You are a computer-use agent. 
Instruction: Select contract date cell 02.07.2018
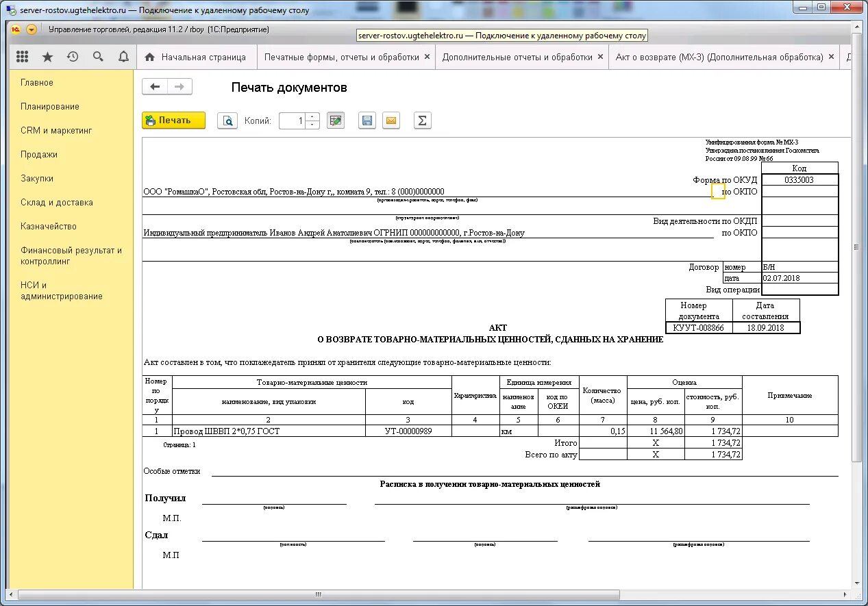[x=799, y=279]
